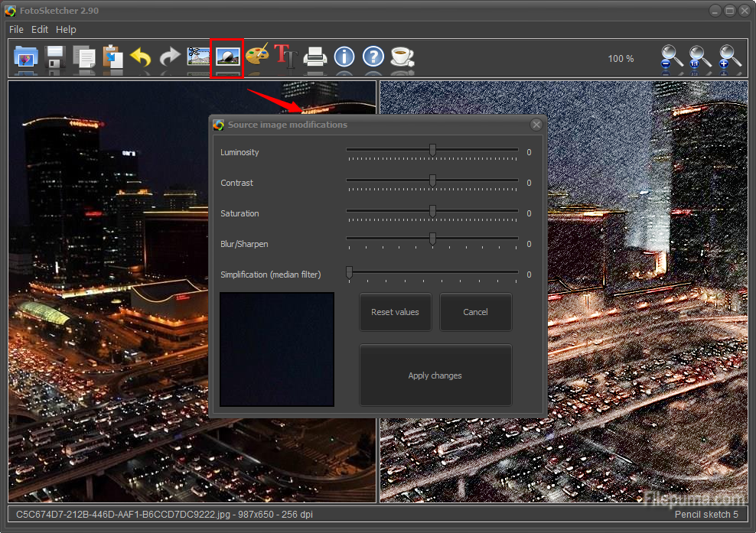
Task: Click the question mark Help icon
Action: tap(373, 57)
